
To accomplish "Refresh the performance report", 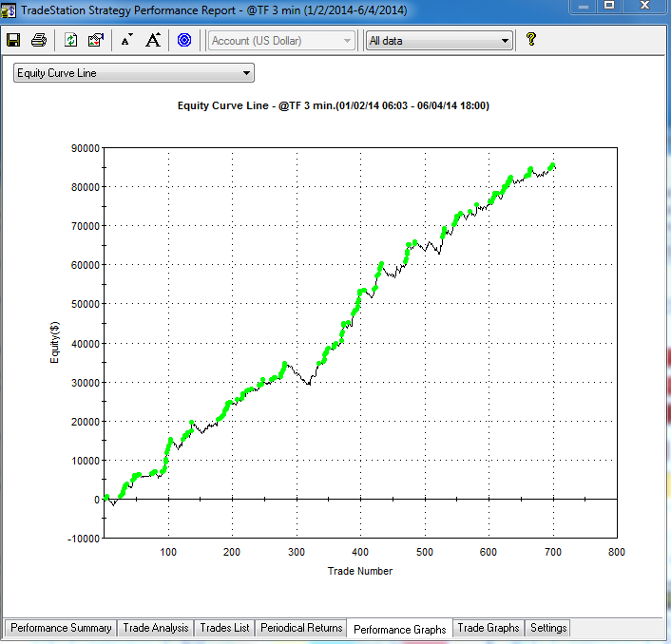I will [x=71, y=40].
